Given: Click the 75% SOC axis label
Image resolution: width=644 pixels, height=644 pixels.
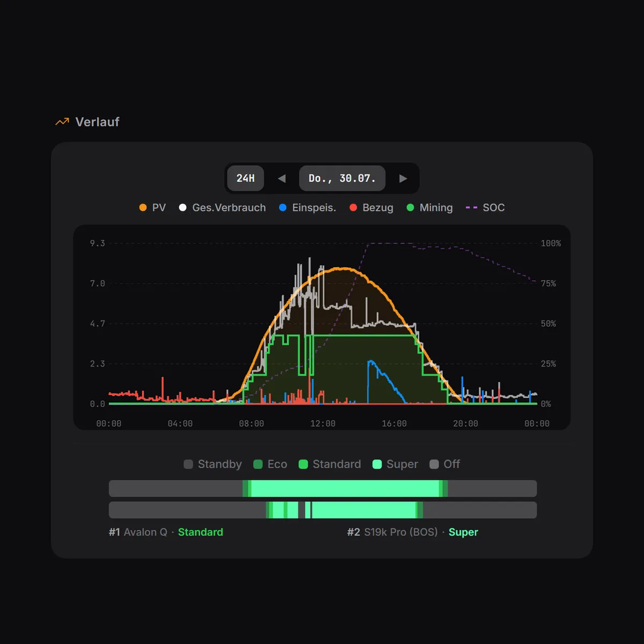Looking at the screenshot, I should click(x=548, y=283).
